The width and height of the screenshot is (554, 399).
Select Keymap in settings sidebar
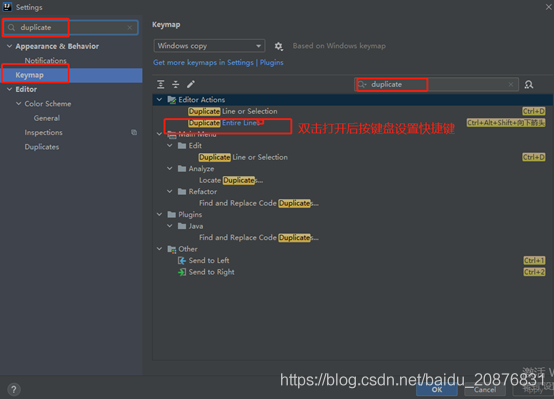tap(71, 75)
